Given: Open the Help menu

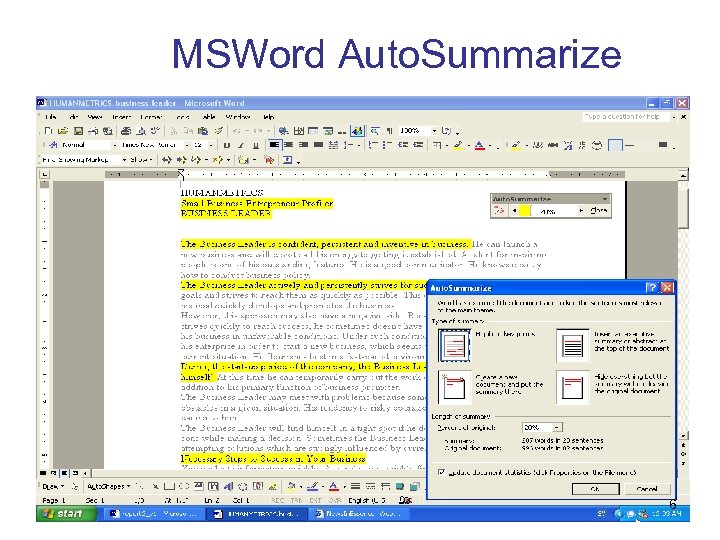Looking at the screenshot, I should click(x=269, y=117).
